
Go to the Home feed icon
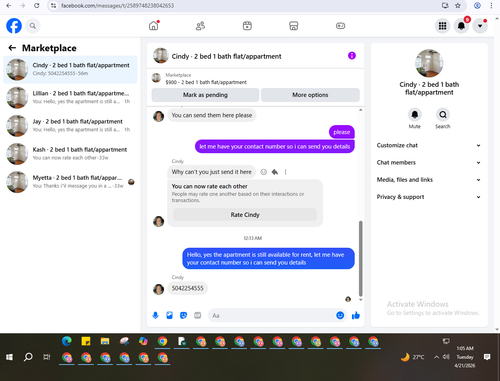[154, 26]
